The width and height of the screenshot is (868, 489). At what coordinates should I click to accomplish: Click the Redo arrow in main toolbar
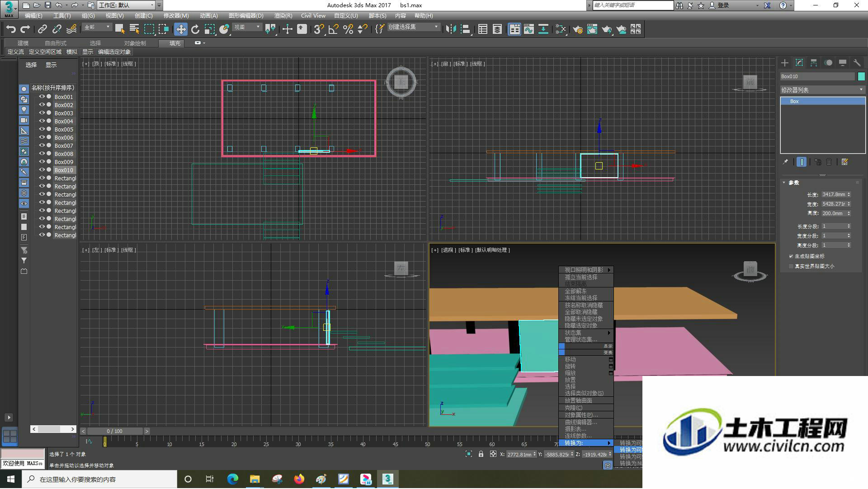pos(25,29)
